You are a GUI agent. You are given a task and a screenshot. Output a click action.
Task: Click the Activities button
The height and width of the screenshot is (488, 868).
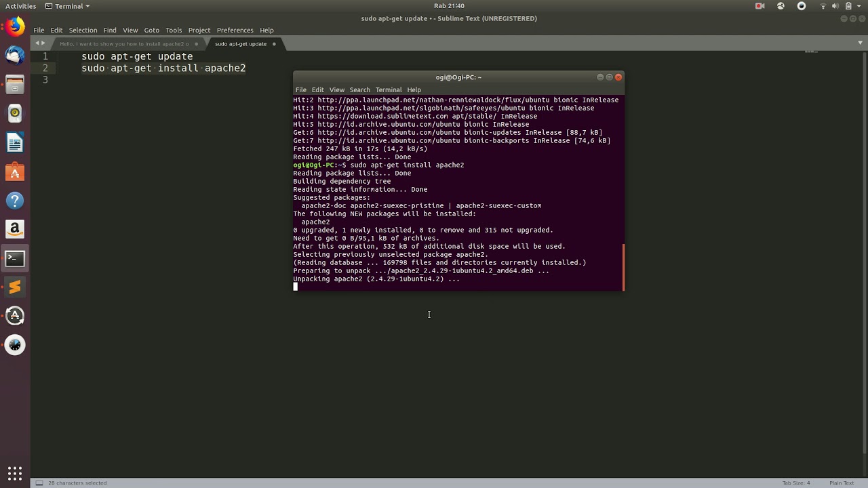tap(20, 6)
